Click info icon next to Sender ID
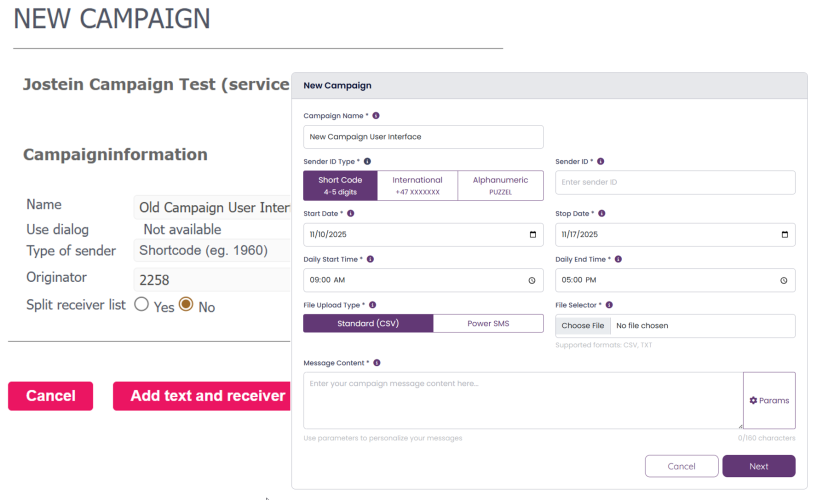 [600, 161]
